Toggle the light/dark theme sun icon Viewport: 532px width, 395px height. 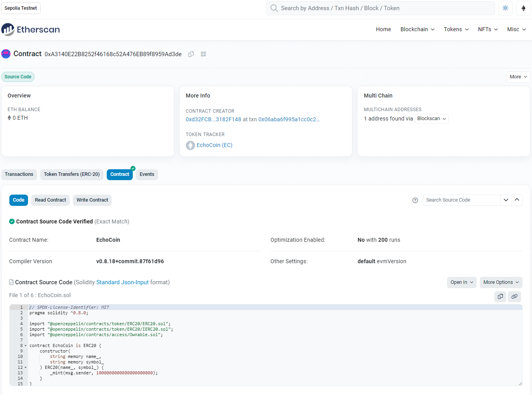pyautogui.click(x=506, y=8)
